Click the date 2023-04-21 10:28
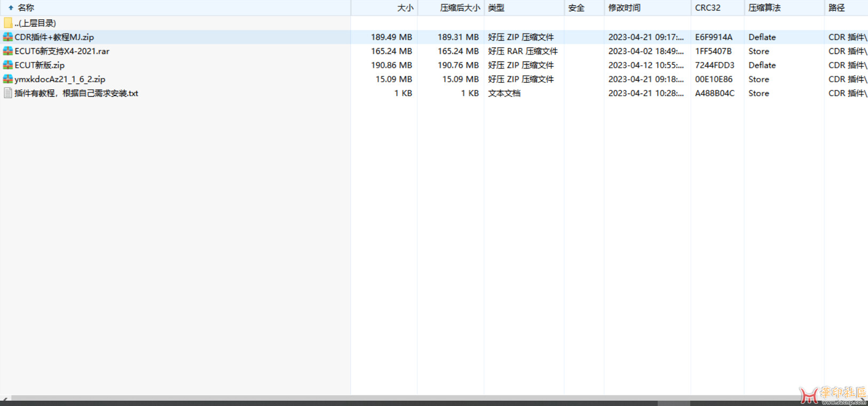This screenshot has height=406, width=868. [646, 93]
